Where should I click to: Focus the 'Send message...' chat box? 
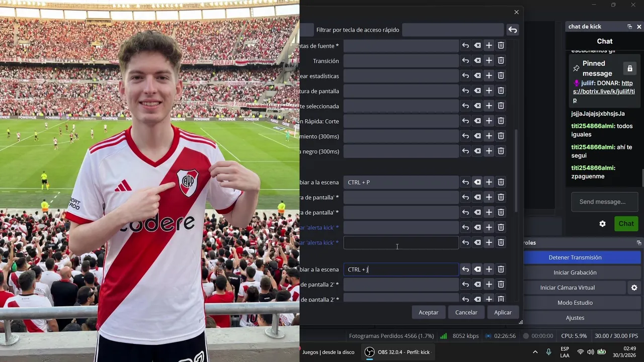pyautogui.click(x=605, y=202)
